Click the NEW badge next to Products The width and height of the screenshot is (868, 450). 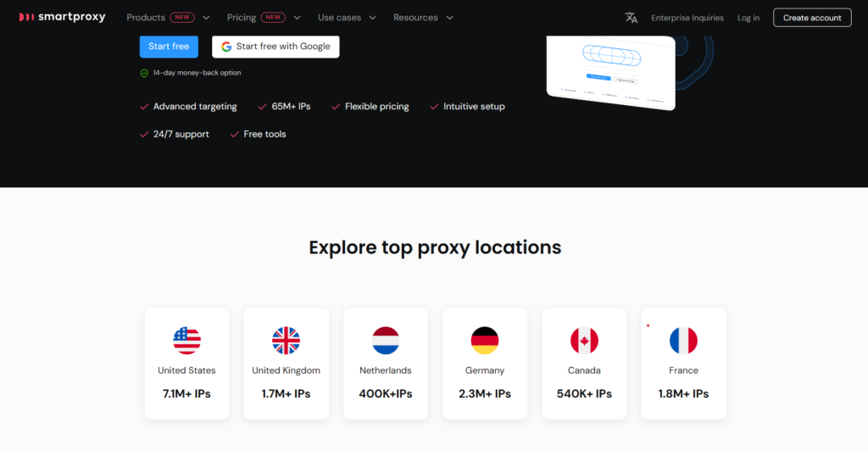[182, 17]
